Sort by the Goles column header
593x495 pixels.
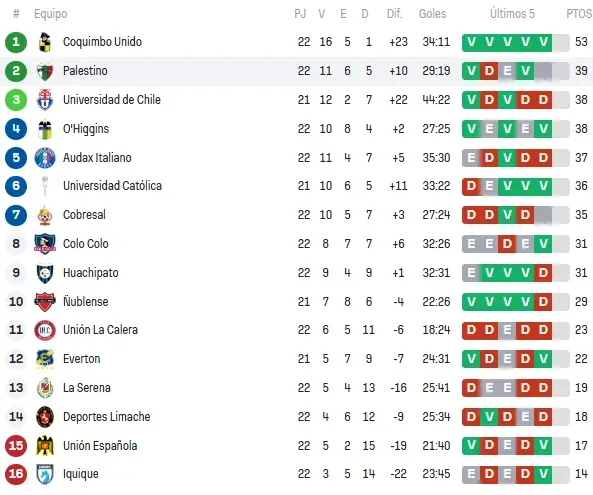click(x=432, y=14)
